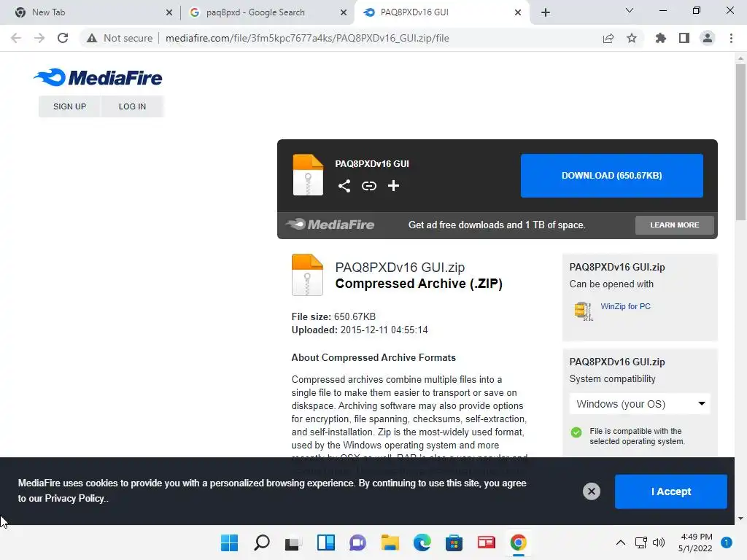Click the plus icon in the download box
747x560 pixels.
pyautogui.click(x=393, y=186)
